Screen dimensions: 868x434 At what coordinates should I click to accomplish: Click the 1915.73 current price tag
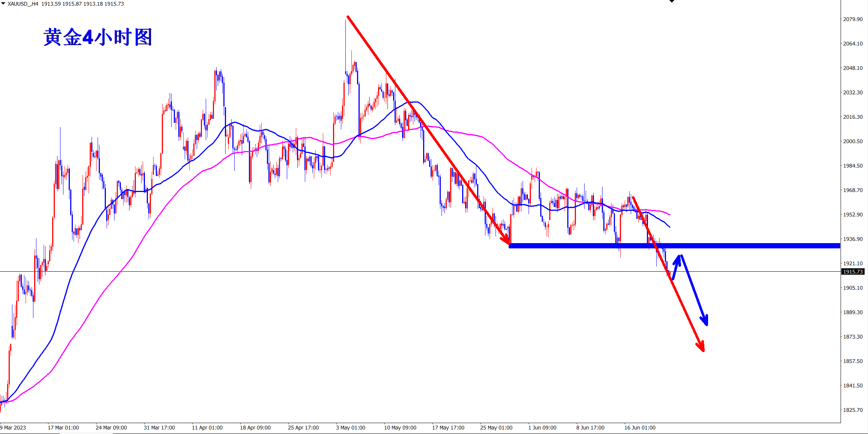(x=853, y=272)
